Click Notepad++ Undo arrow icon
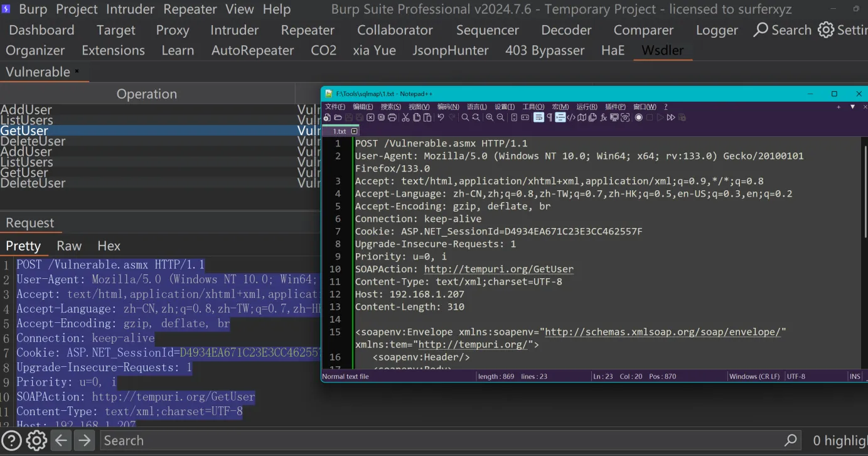The image size is (868, 456). (x=441, y=117)
